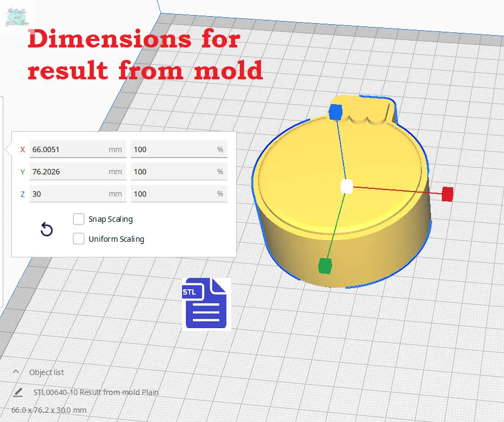The width and height of the screenshot is (504, 422).
Task: Click the blue STL file icon
Action: tap(206, 303)
